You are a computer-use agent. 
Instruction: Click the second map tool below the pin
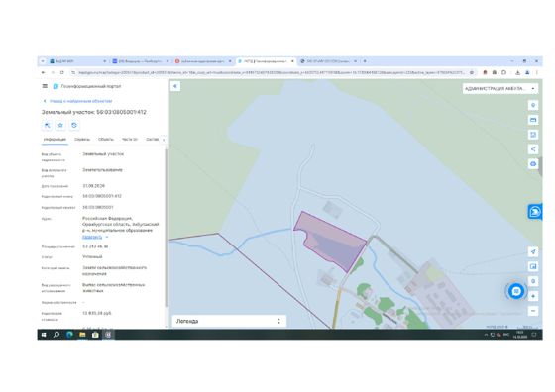click(533, 120)
